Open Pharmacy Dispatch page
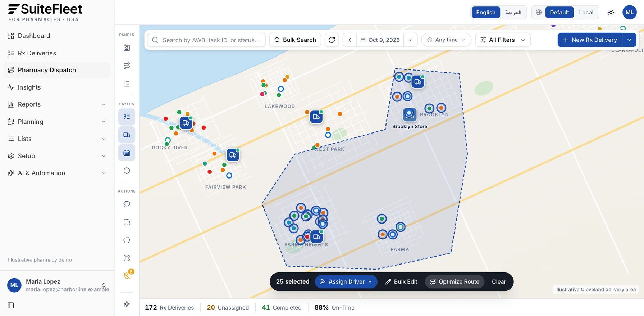This screenshot has width=644, height=316. pyautogui.click(x=57, y=70)
